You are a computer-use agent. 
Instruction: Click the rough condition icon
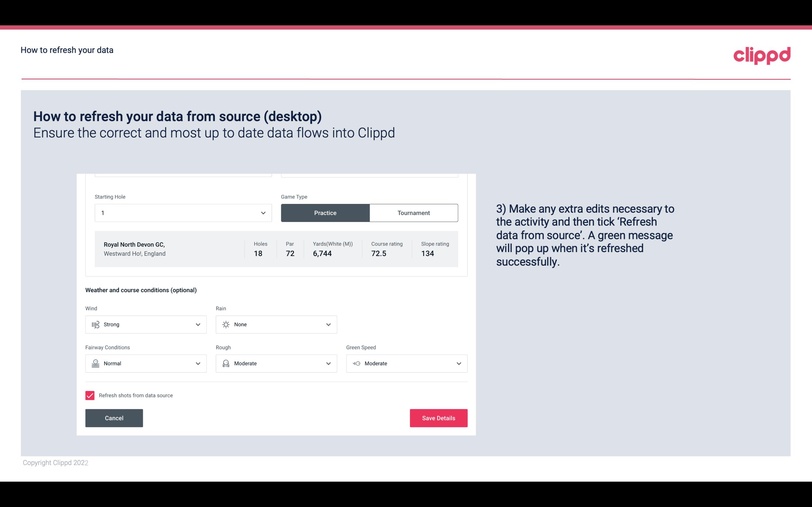tap(226, 363)
